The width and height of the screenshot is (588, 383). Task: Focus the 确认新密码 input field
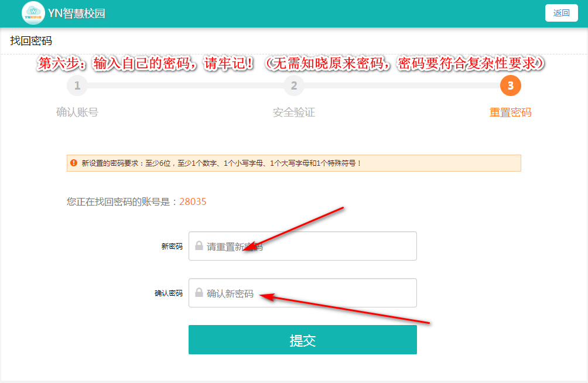point(310,293)
